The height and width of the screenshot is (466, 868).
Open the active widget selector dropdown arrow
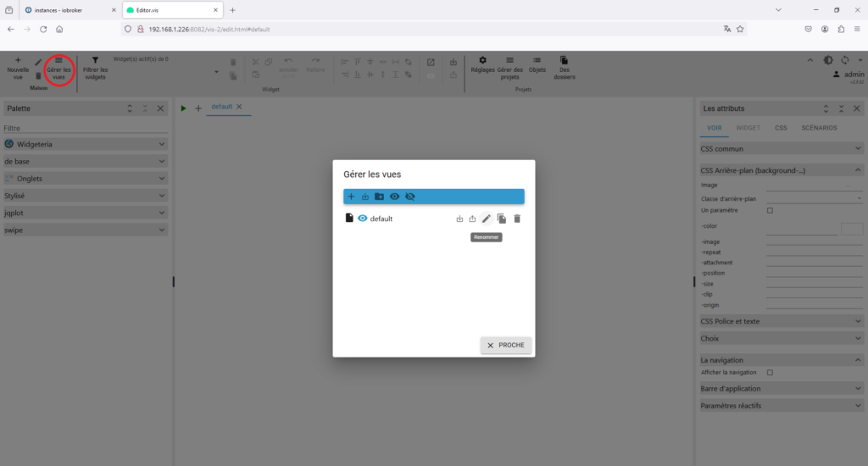coord(216,72)
